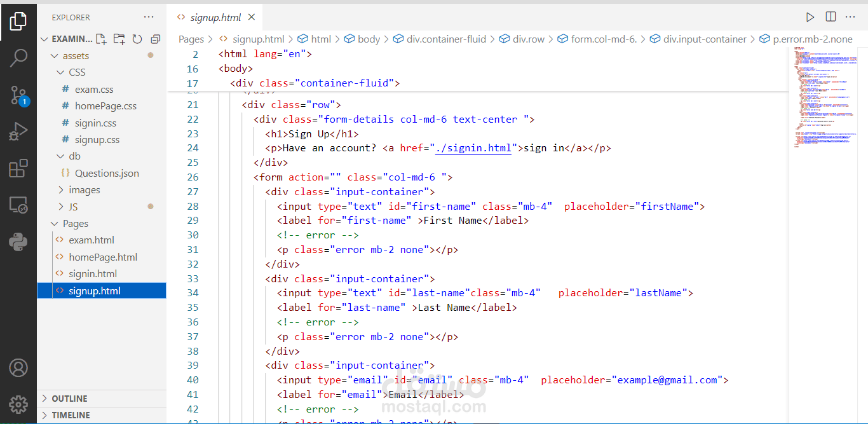Run the file with the play button
Screen dimensions: 868x424
pyautogui.click(x=810, y=17)
